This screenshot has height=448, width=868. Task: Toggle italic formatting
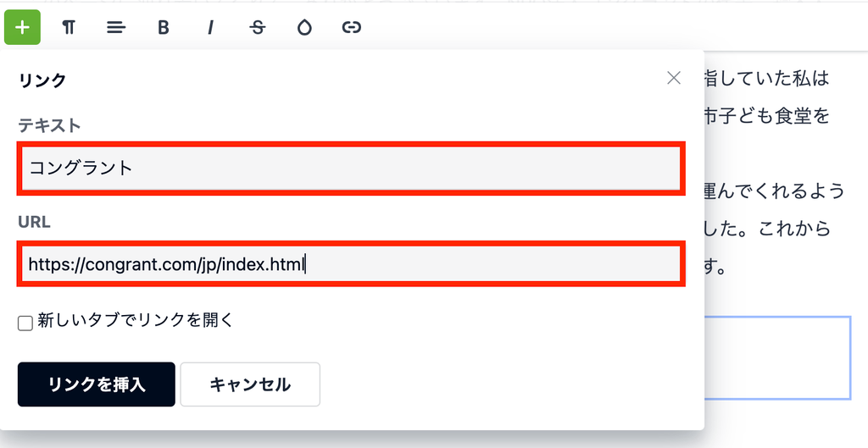coord(210,27)
